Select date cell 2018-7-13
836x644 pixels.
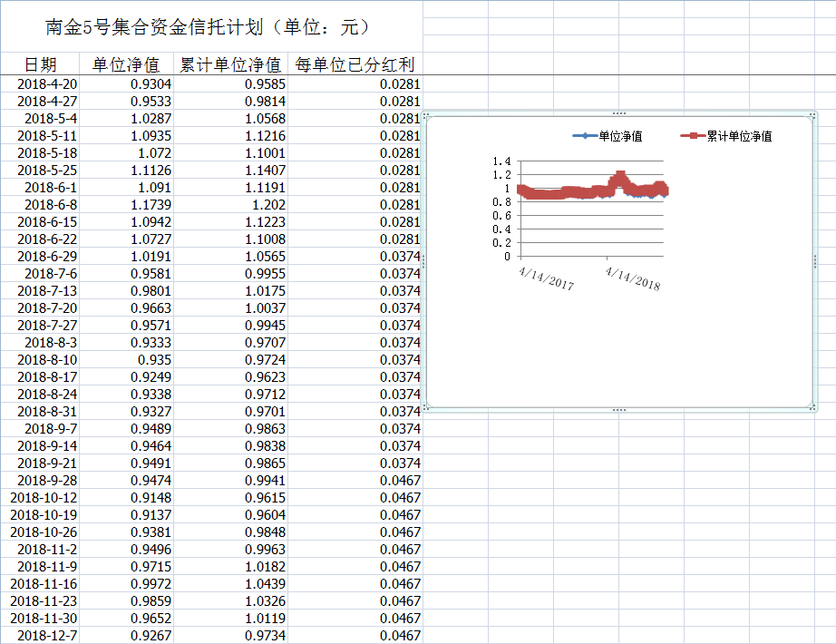(40, 291)
